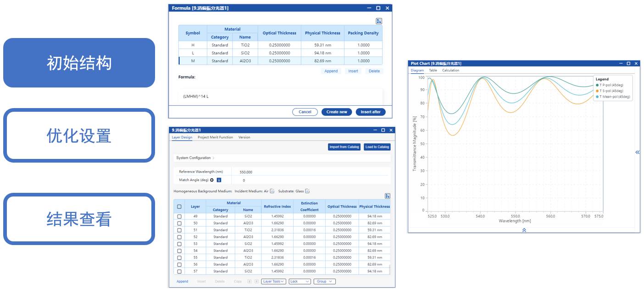Expand the bottom panel of Plot Chart
Screen dimensions: 644x289
[524, 230]
